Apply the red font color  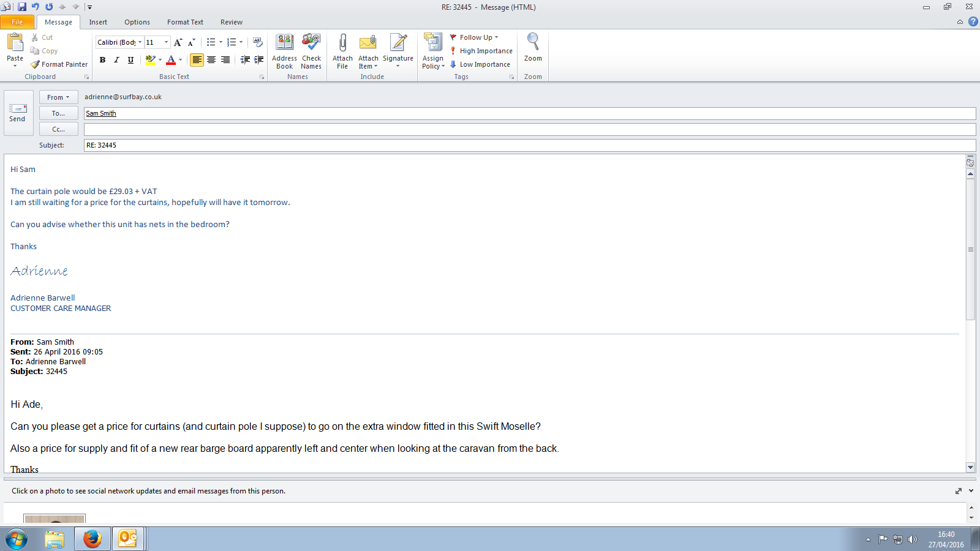[x=171, y=59]
